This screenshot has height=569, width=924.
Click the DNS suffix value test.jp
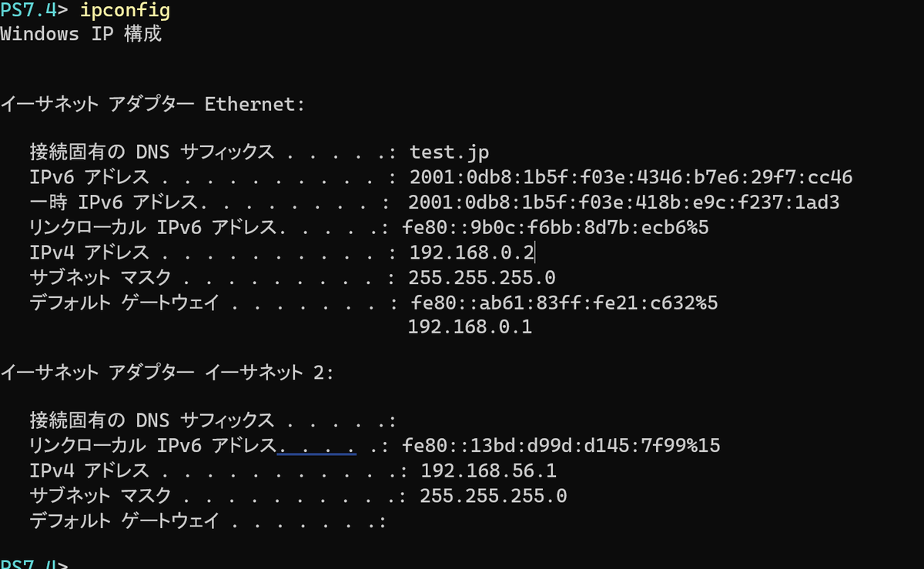click(449, 152)
